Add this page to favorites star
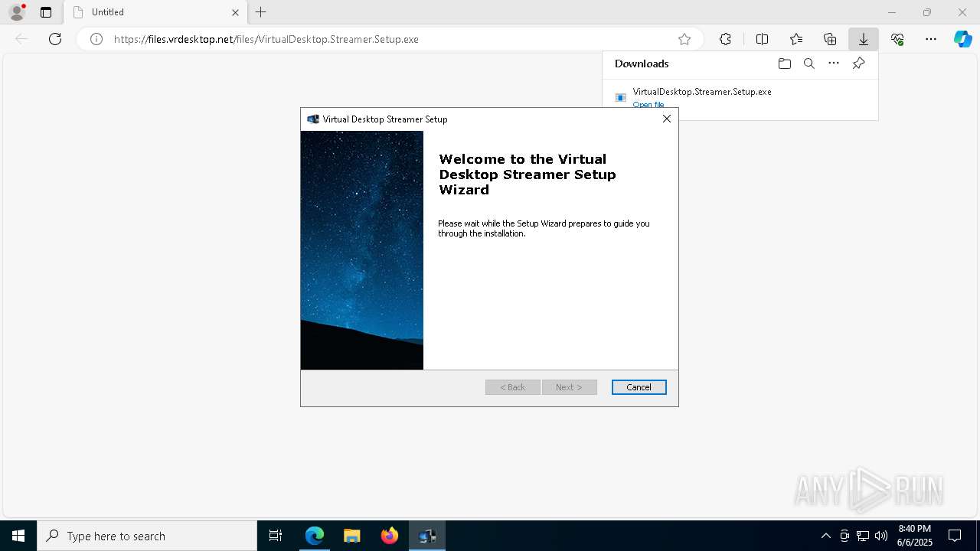The height and width of the screenshot is (551, 980). tap(684, 39)
